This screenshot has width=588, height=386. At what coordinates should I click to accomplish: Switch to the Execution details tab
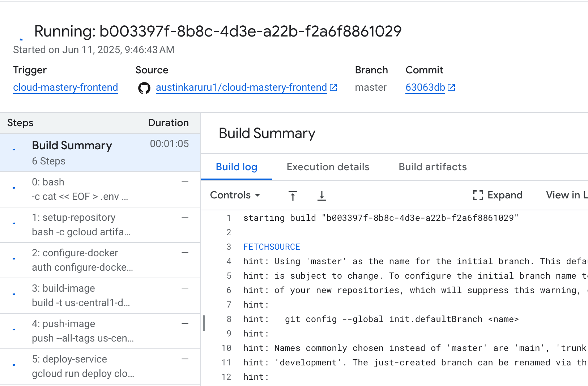click(x=328, y=167)
